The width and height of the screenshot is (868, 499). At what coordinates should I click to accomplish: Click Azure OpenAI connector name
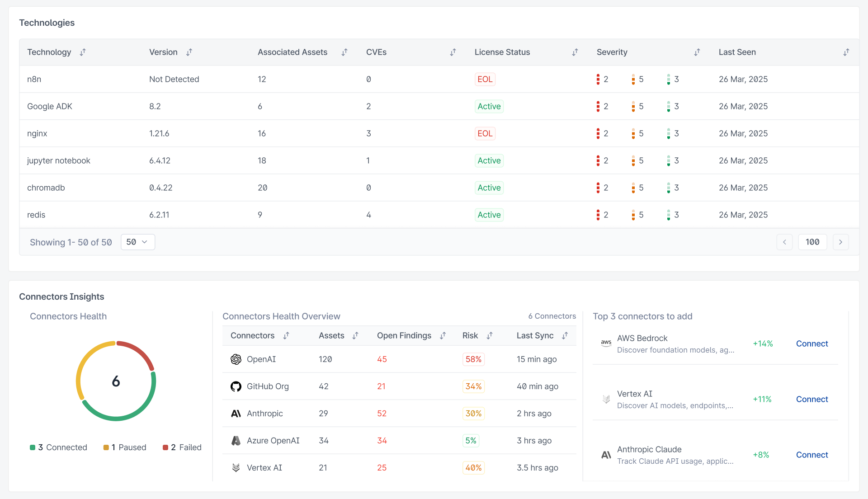coord(273,441)
